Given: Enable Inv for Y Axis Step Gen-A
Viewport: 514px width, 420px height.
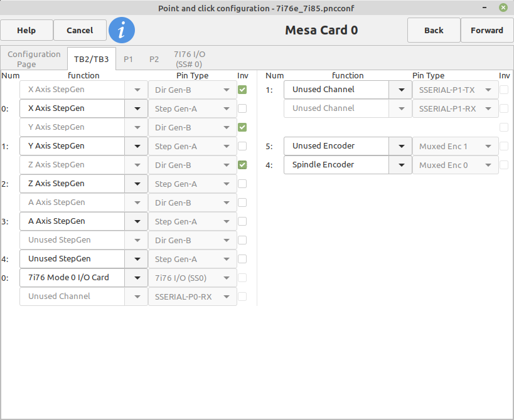Looking at the screenshot, I should (242, 146).
